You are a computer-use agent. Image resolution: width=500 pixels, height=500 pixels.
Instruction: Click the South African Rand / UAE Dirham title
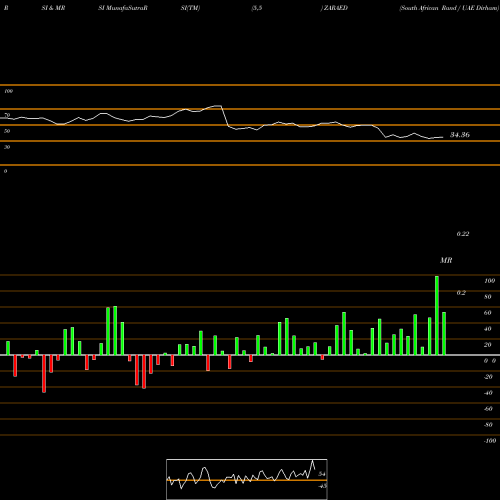pyautogui.click(x=449, y=8)
